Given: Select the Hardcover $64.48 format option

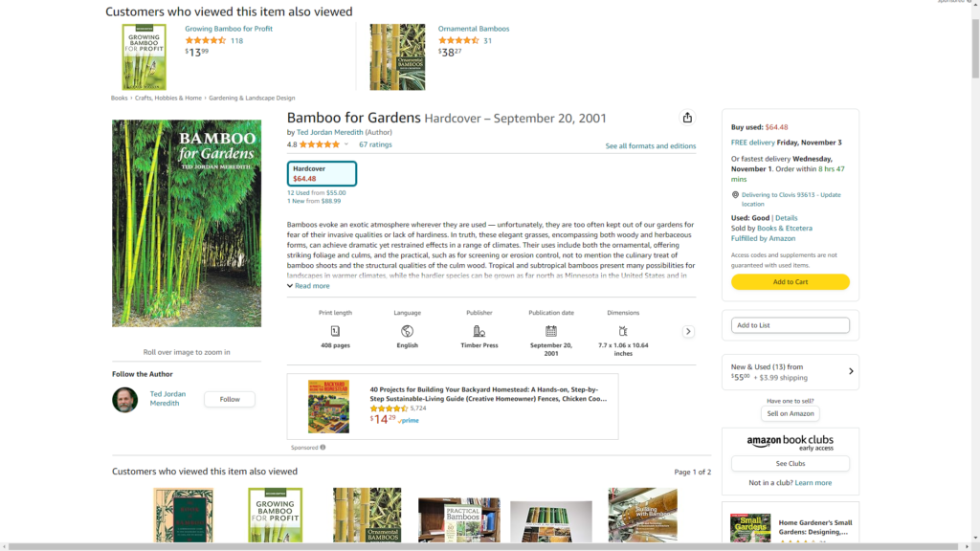Looking at the screenshot, I should coord(322,173).
